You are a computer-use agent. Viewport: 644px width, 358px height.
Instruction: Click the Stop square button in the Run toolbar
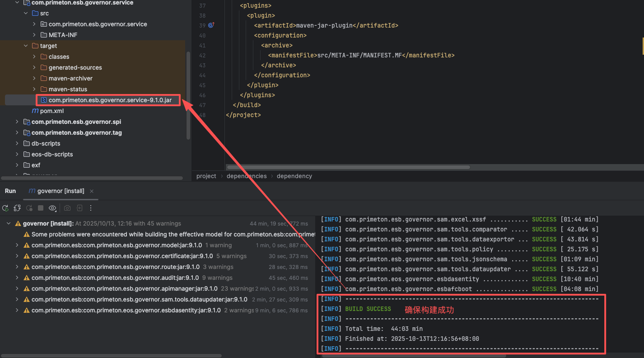41,208
